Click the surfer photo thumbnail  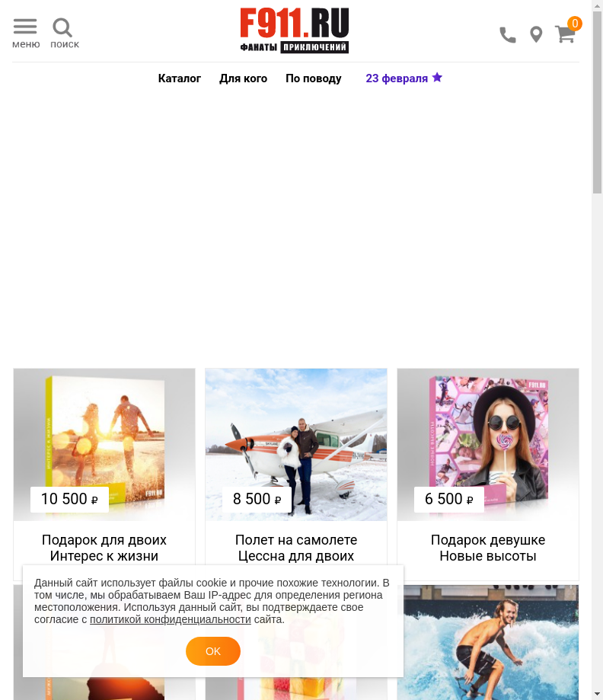tap(491, 642)
